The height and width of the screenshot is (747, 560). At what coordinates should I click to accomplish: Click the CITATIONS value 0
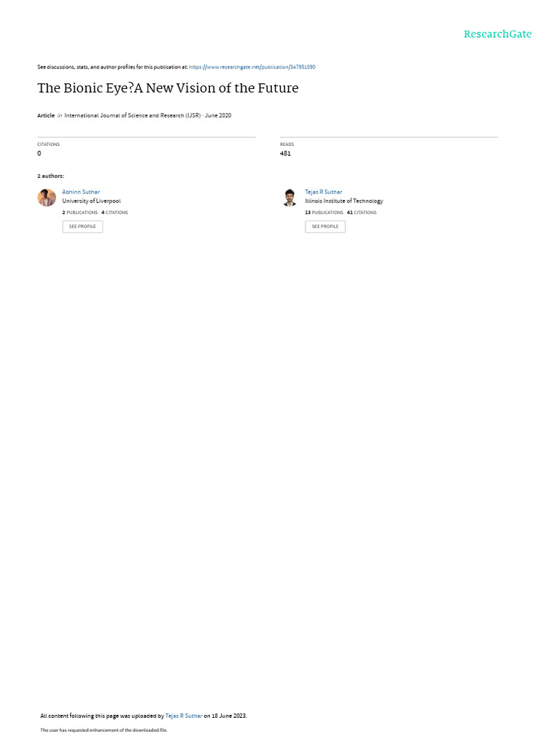coord(39,153)
